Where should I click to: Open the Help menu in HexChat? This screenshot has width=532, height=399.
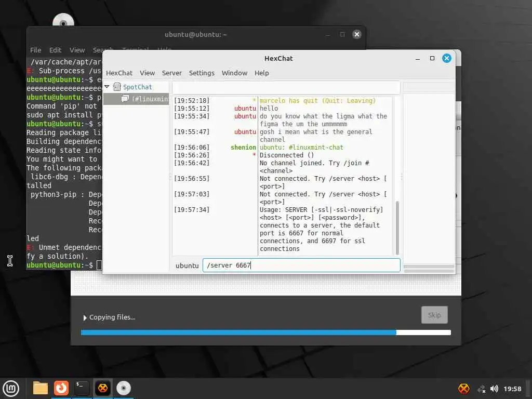coord(262,73)
